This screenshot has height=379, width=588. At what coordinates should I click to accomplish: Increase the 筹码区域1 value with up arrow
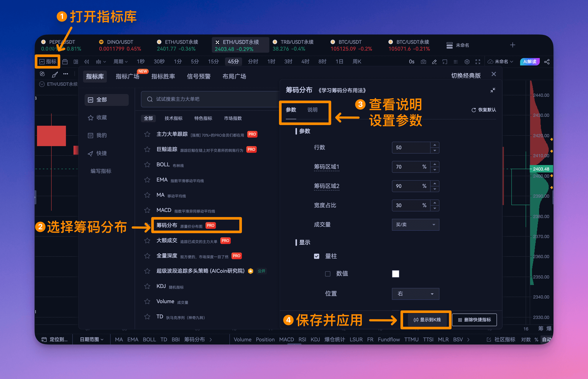[435, 164]
